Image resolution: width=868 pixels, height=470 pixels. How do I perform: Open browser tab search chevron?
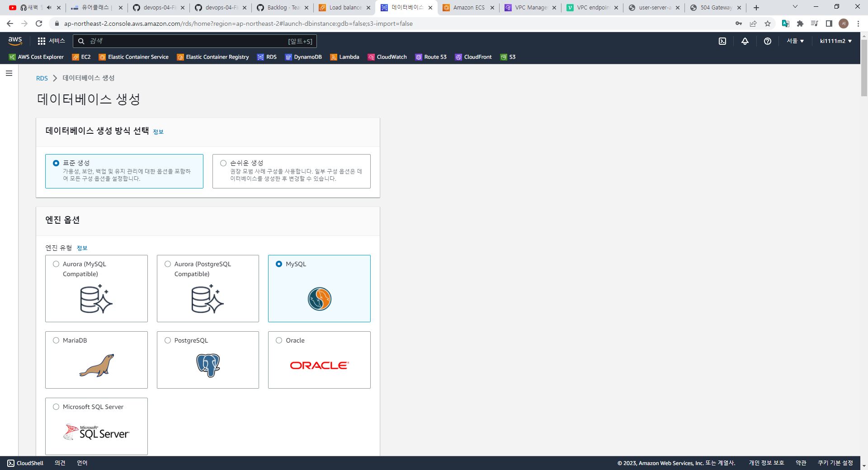click(795, 7)
